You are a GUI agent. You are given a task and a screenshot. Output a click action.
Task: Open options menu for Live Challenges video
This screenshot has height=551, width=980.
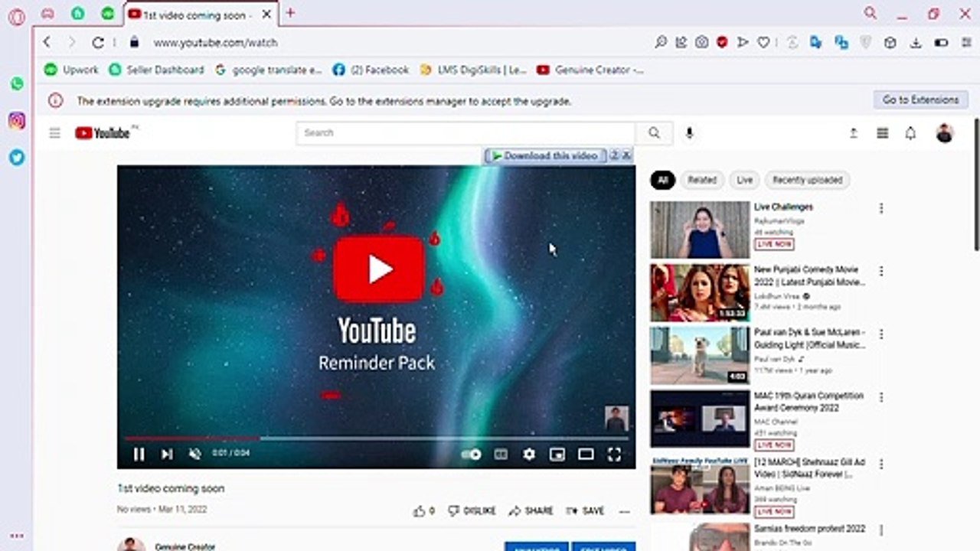pyautogui.click(x=881, y=208)
